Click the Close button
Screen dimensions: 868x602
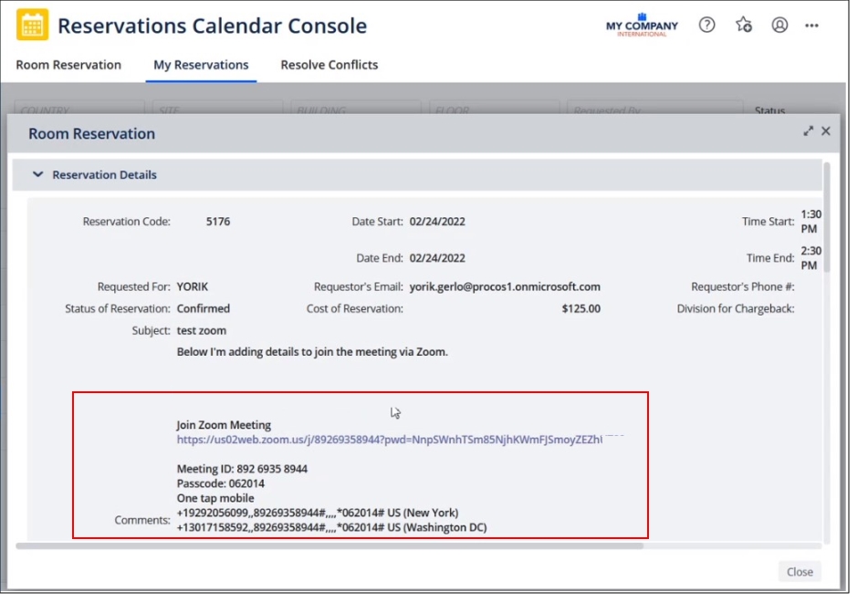click(x=800, y=572)
